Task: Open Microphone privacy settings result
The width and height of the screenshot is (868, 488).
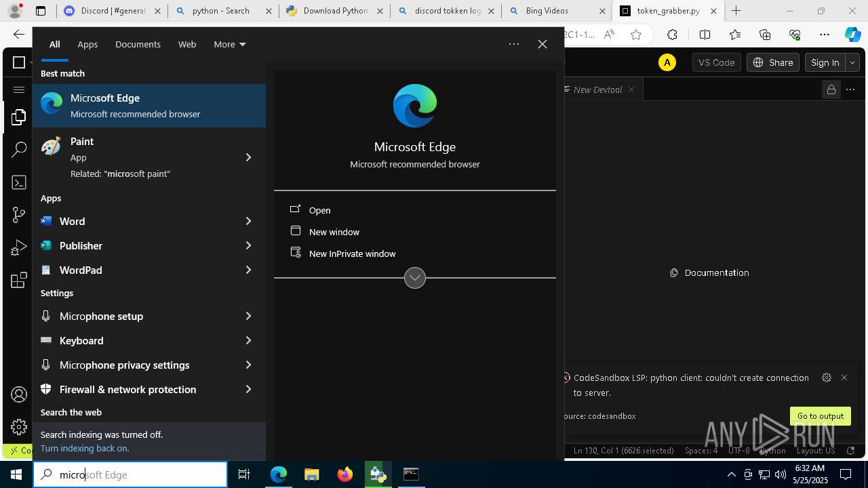Action: [138, 365]
